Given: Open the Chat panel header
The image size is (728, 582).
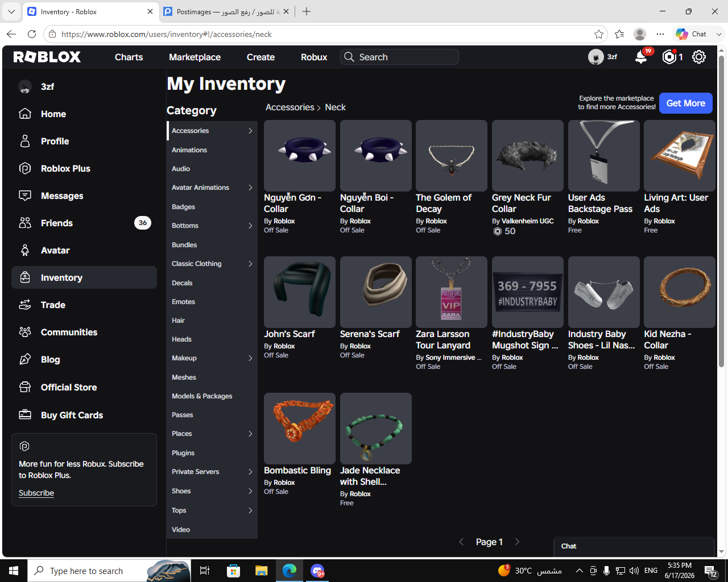Looking at the screenshot, I should [x=634, y=546].
